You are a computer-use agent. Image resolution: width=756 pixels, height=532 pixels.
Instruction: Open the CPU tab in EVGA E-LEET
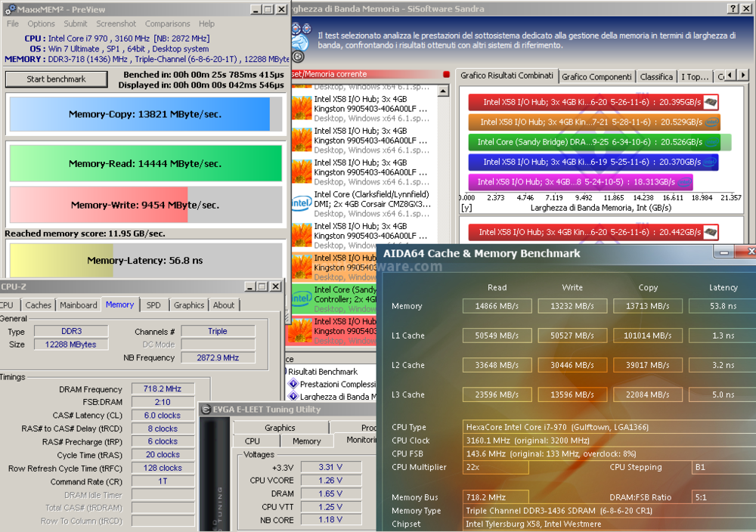click(253, 441)
